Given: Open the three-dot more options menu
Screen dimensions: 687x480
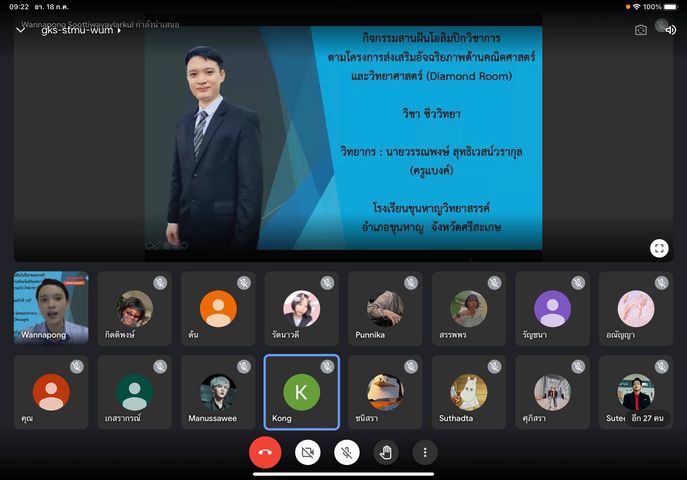Looking at the screenshot, I should (x=425, y=452).
